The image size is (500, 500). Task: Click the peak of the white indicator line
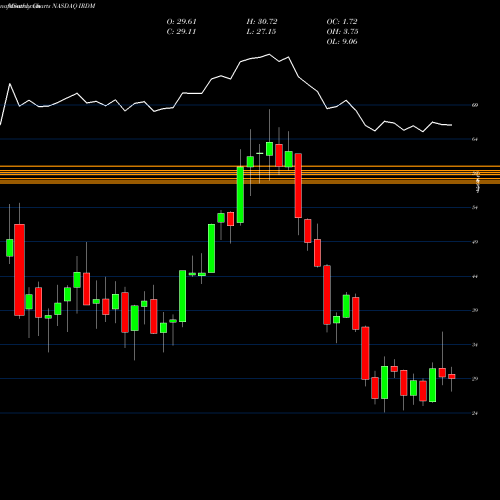[x=269, y=54]
